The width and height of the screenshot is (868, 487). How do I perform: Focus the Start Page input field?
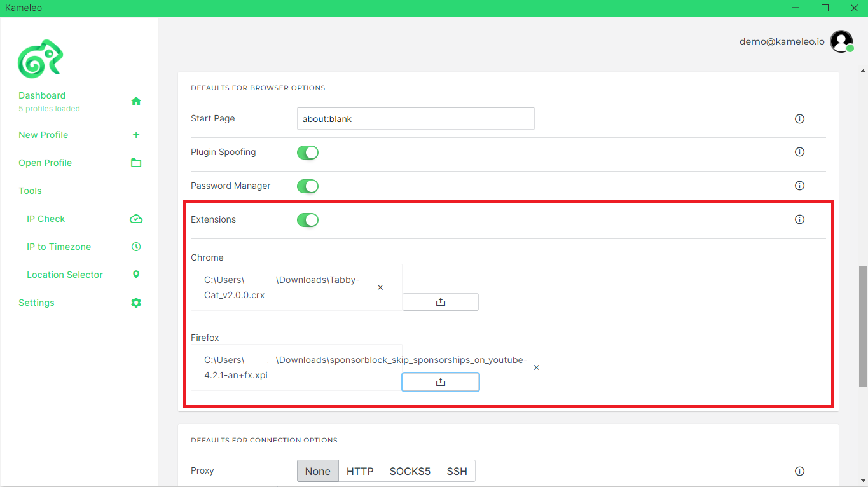(x=416, y=119)
